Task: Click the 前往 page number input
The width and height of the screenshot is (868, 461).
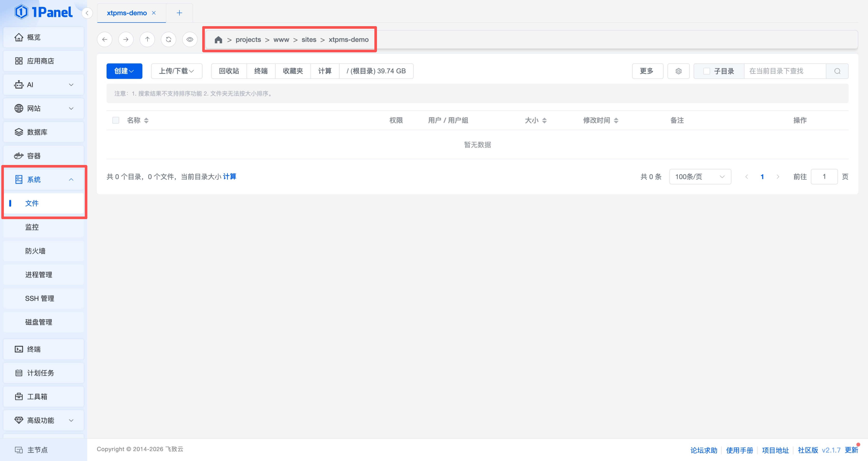Action: [x=824, y=177]
